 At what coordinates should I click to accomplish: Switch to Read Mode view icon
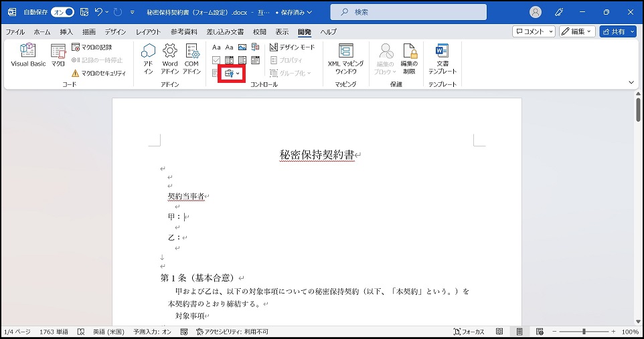pos(499,332)
